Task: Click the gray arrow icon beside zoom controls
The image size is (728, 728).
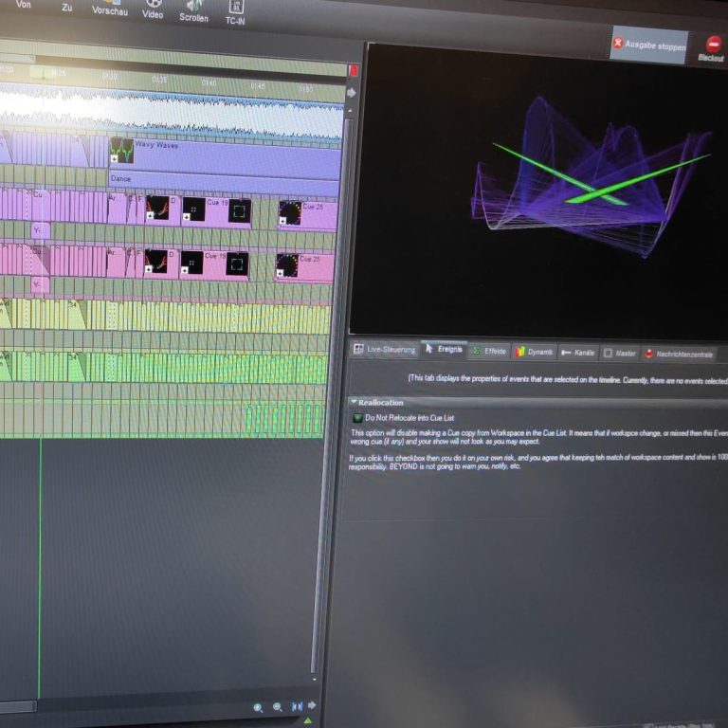Action: [312, 707]
